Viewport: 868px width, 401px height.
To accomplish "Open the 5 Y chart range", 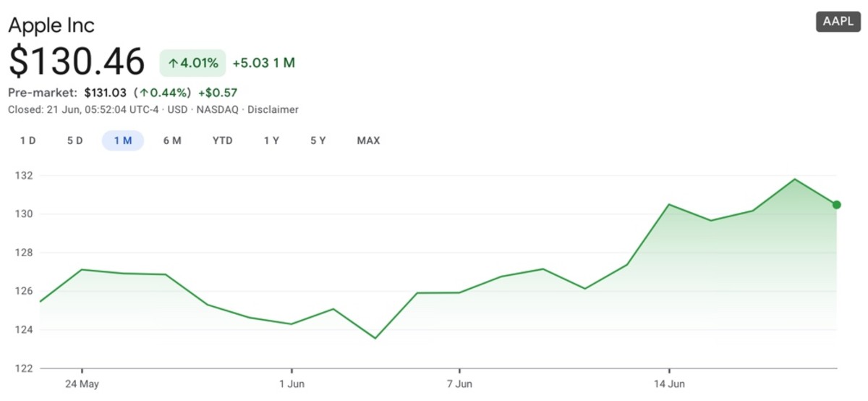I will click(x=318, y=140).
